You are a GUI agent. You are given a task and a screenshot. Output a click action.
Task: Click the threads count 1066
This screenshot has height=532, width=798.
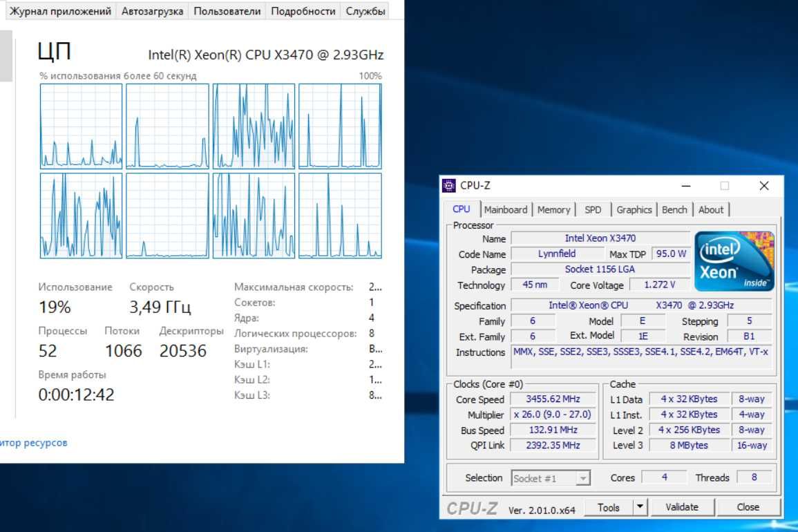pyautogui.click(x=124, y=351)
